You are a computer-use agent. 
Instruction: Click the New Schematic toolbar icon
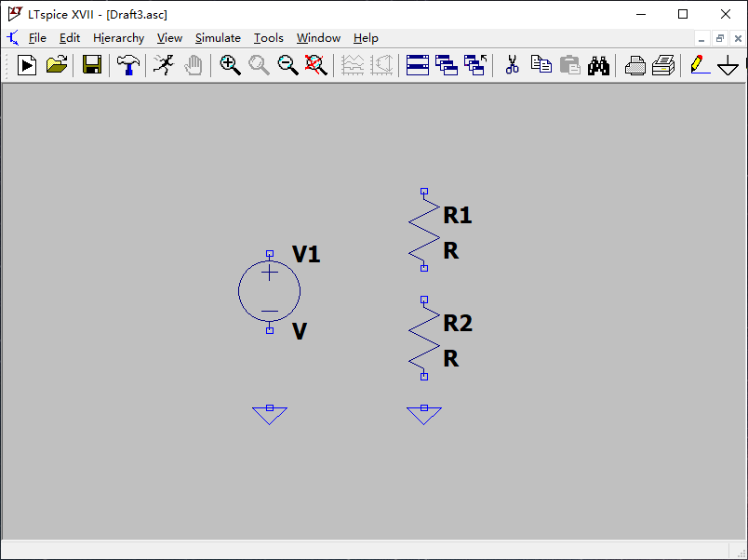click(x=27, y=65)
